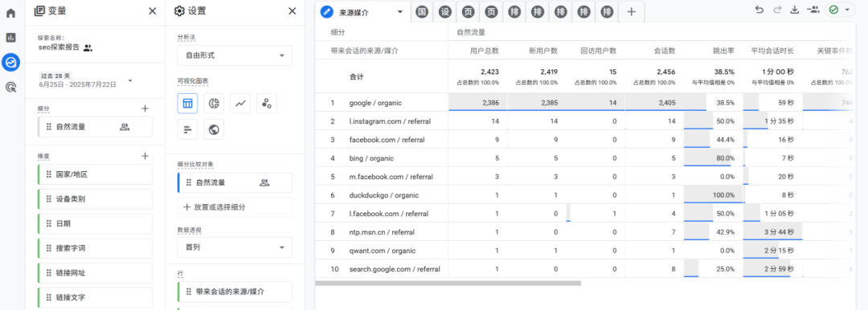868x310 pixels.
Task: Close the 设置 panel
Action: tap(293, 11)
